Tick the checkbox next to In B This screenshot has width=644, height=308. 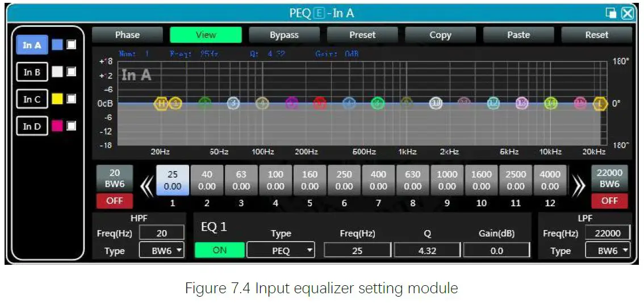72,72
